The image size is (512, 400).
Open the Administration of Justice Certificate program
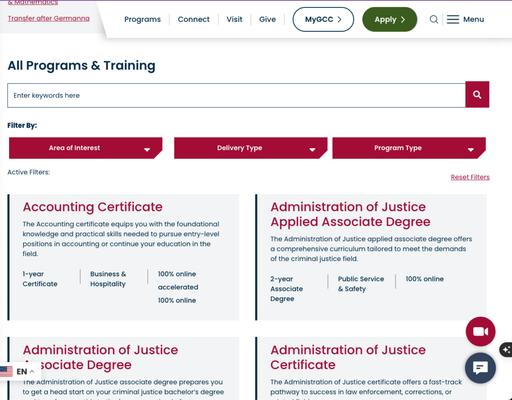pyautogui.click(x=348, y=357)
